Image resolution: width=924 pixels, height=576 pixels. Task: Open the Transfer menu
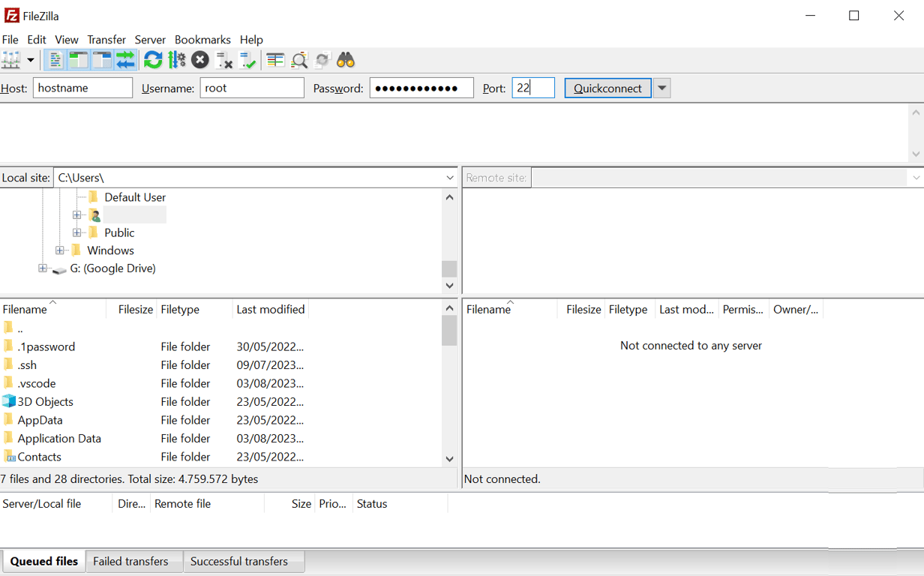click(x=106, y=39)
